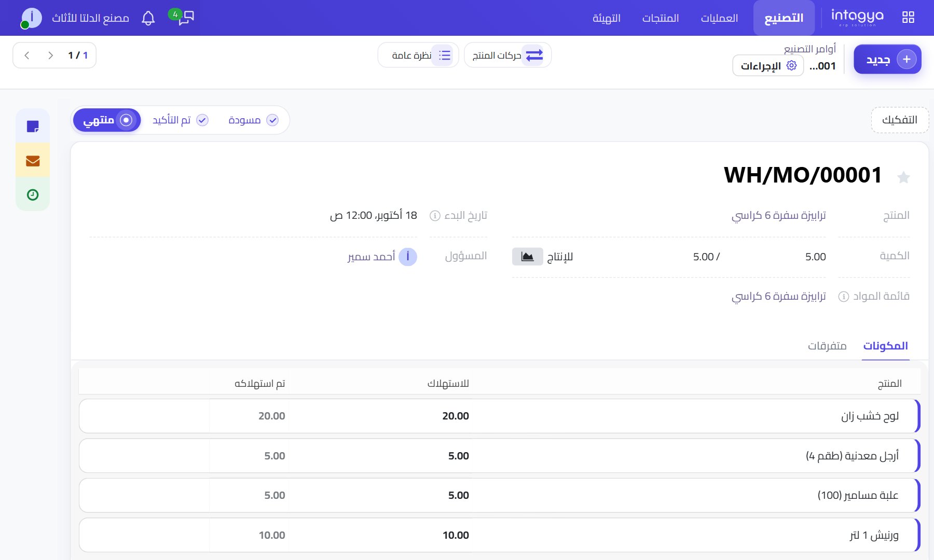
Task: Open chat messages with 4 badge
Action: [x=182, y=17]
